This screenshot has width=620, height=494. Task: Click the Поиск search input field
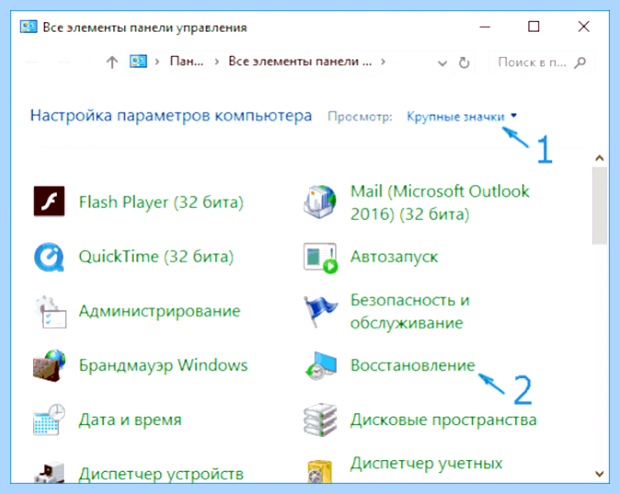(x=541, y=62)
